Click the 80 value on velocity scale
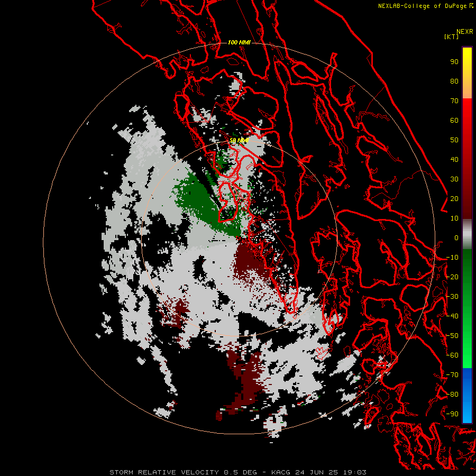 pos(454,81)
